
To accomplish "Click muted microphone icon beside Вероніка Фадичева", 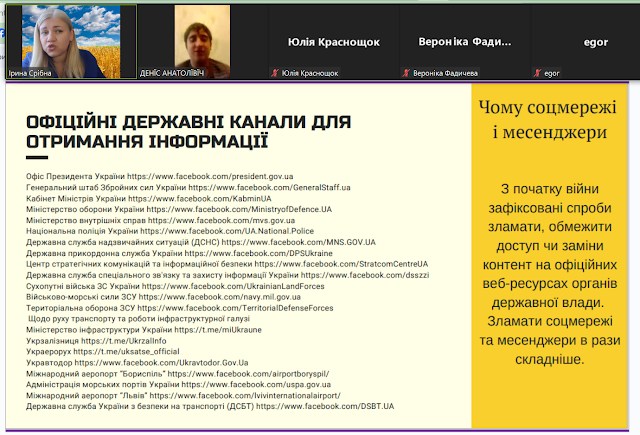I will click(x=406, y=73).
